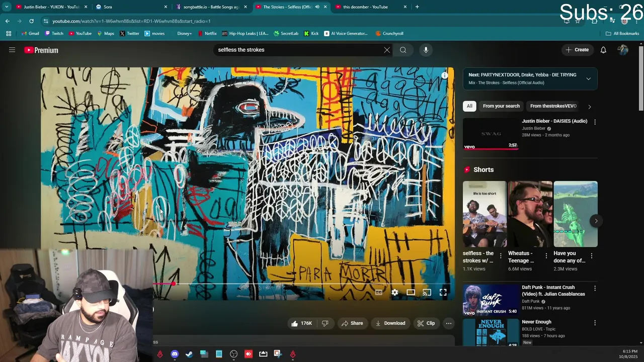The image size is (644, 362).
Task: Open more actions menu beside Clip
Action: click(x=449, y=323)
